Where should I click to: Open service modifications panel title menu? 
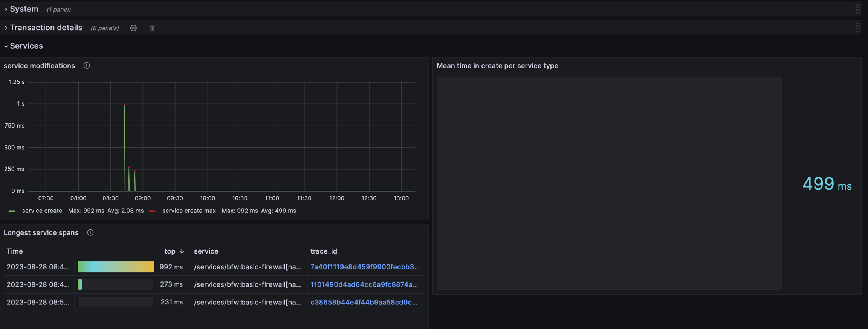pos(39,66)
